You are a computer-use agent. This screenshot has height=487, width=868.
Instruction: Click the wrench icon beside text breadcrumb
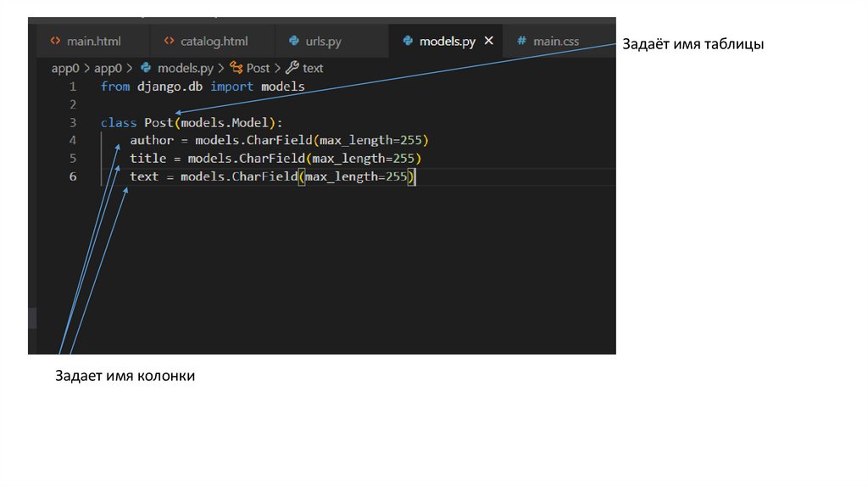292,68
